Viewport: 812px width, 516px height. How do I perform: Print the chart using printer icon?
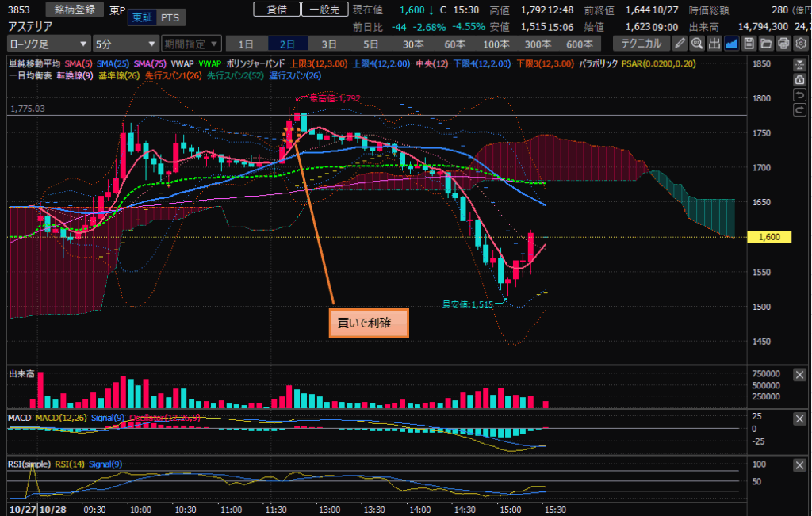(783, 43)
